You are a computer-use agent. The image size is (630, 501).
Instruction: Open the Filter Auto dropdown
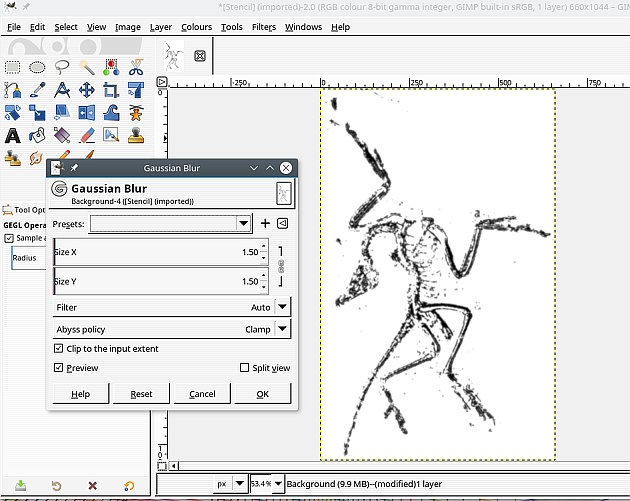[172, 307]
